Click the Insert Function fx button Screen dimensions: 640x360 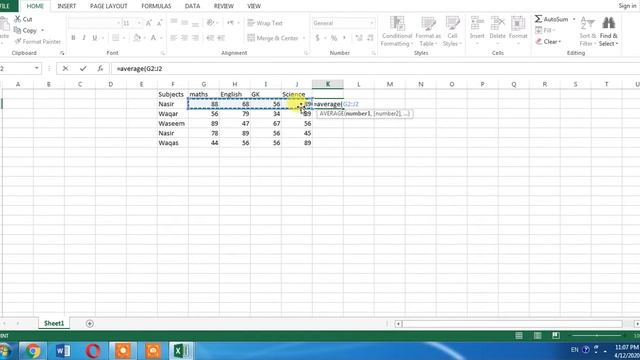click(x=100, y=69)
